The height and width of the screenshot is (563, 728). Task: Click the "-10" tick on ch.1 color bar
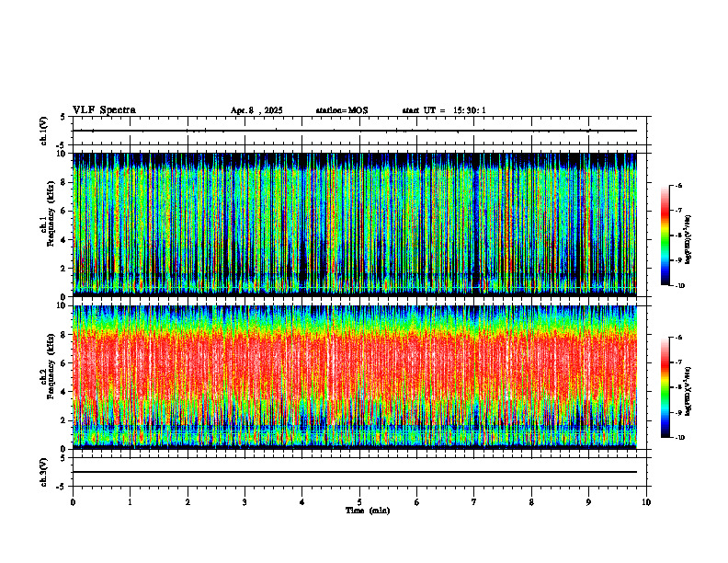pos(679,286)
